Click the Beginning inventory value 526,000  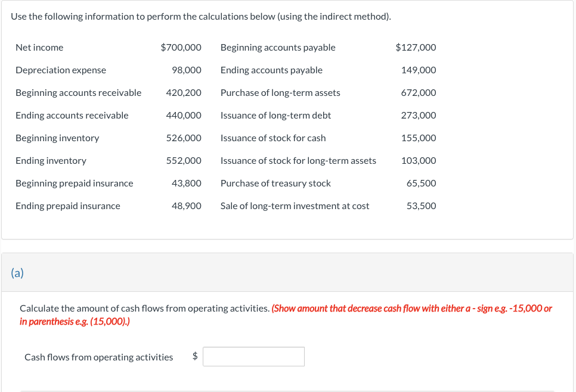(x=184, y=138)
